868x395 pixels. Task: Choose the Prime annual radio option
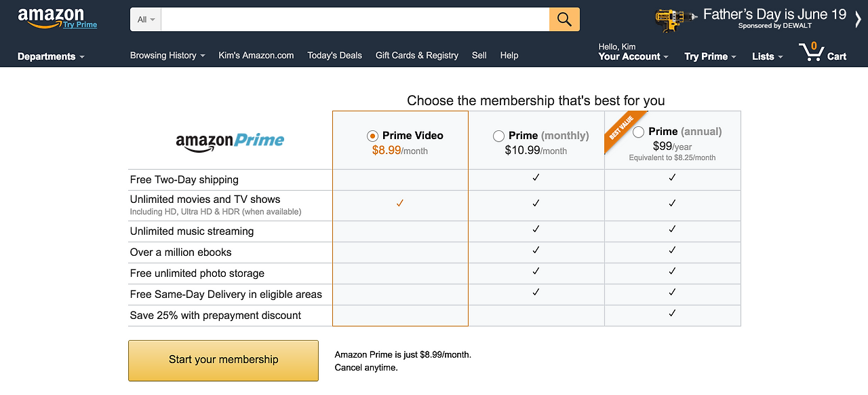638,132
